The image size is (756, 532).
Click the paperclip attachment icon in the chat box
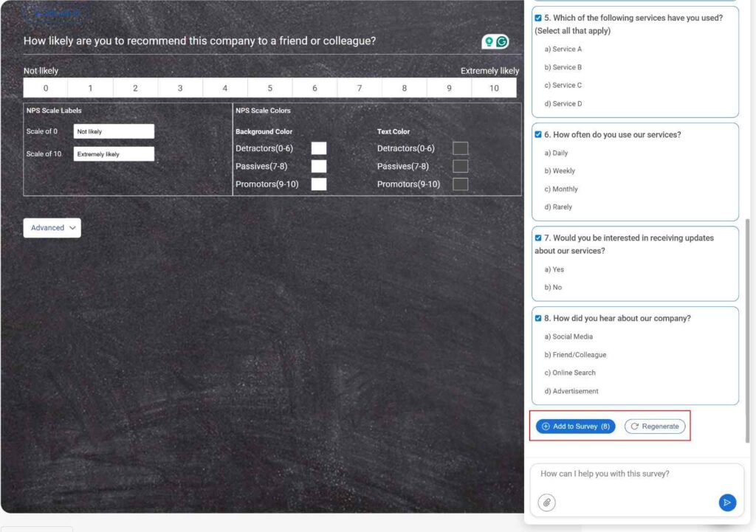click(x=546, y=502)
